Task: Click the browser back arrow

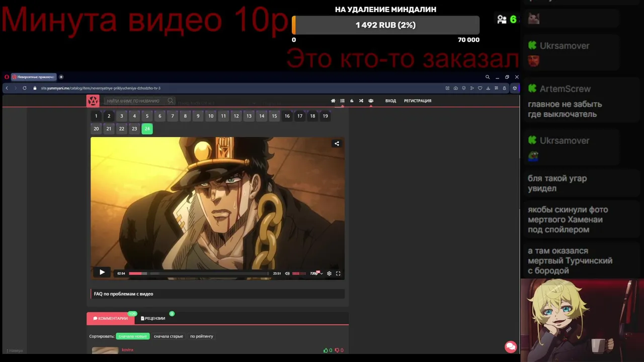Action: (x=7, y=88)
